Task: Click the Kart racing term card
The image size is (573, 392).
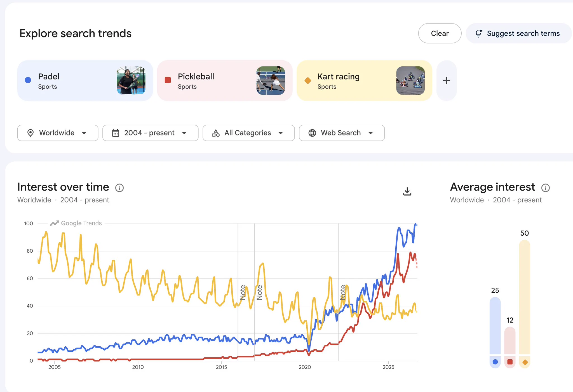Action: [364, 81]
